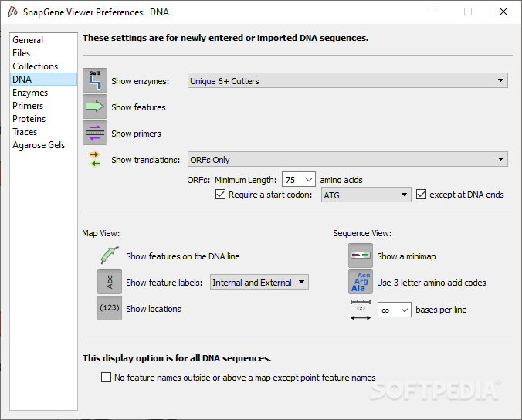Open the start codon ATG dropdown
This screenshot has width=522, height=420.
[366, 195]
